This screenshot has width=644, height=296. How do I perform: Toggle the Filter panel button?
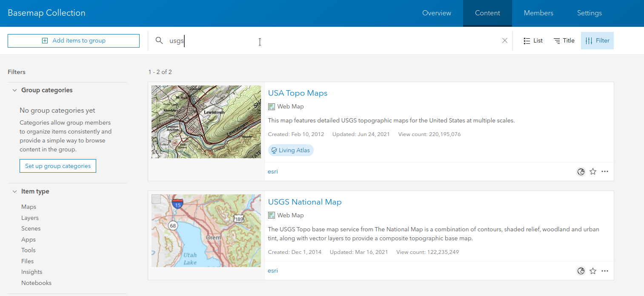tap(597, 41)
